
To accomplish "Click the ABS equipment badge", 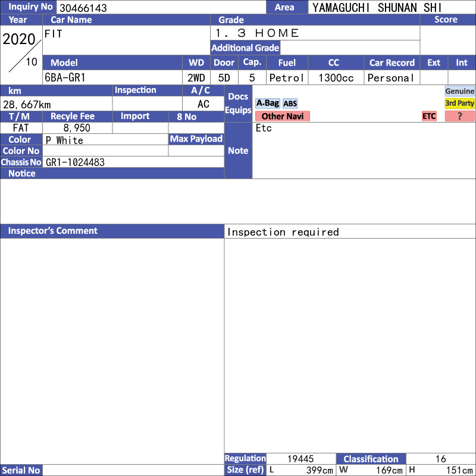I will (290, 104).
